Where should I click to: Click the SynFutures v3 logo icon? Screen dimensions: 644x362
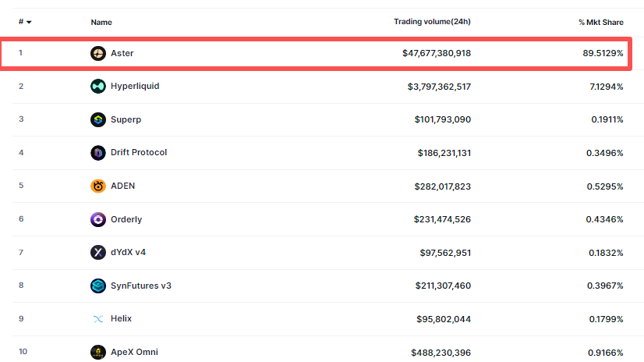(97, 286)
